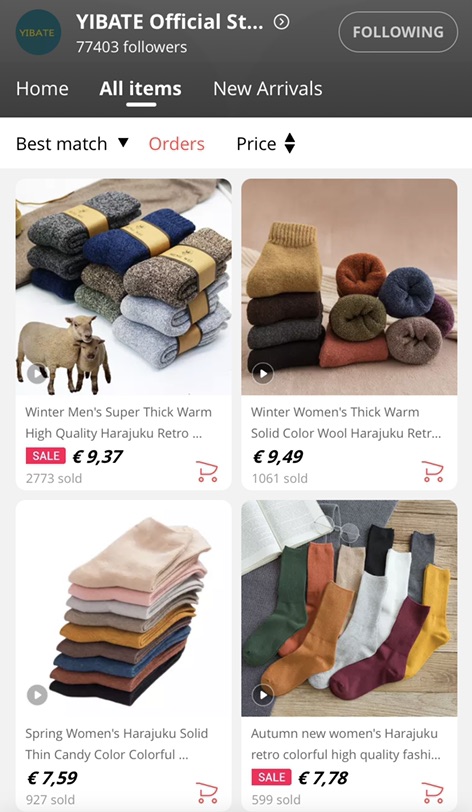
Task: Select the All items tab
Action: pos(140,89)
